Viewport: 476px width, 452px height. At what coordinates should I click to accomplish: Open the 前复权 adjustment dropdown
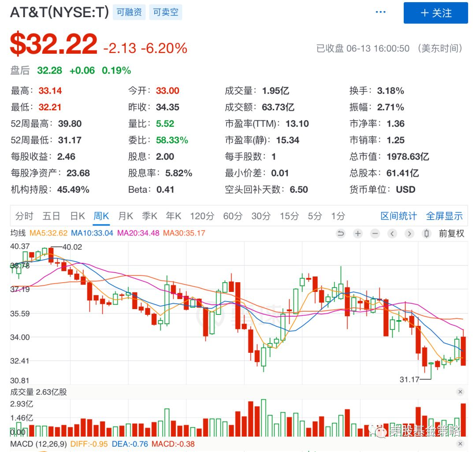[451, 234]
